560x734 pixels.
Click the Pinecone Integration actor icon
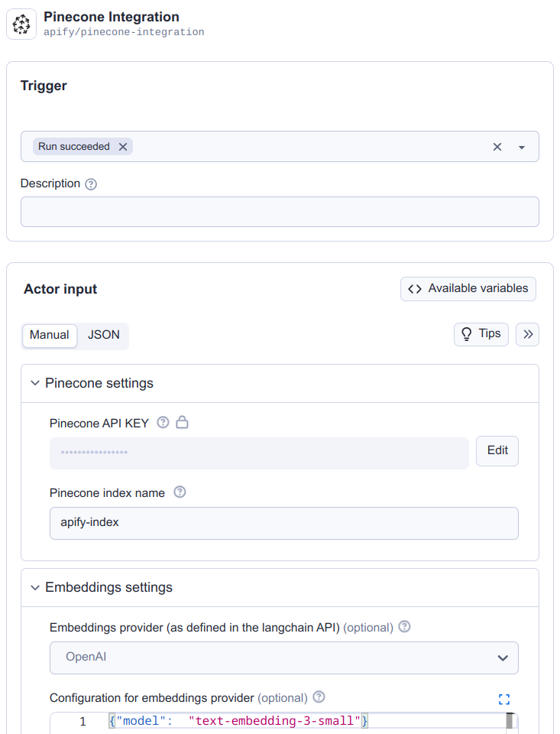[21, 24]
